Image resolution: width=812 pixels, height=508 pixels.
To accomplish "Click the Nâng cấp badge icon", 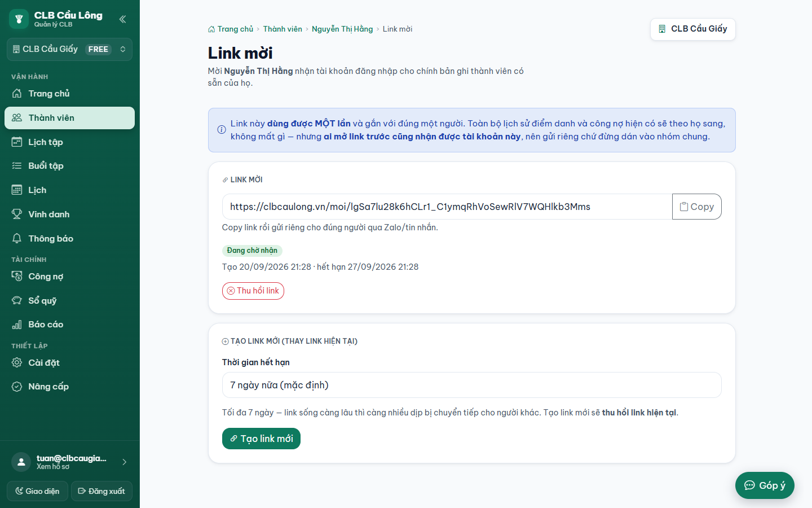I will [17, 387].
